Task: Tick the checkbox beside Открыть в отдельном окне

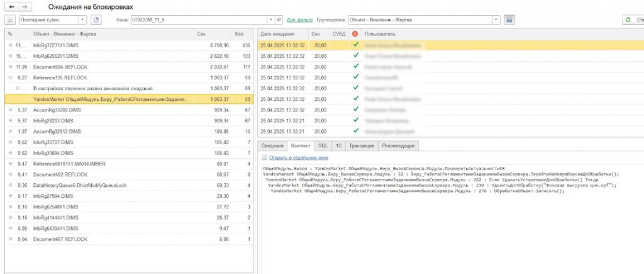Action: (265, 157)
